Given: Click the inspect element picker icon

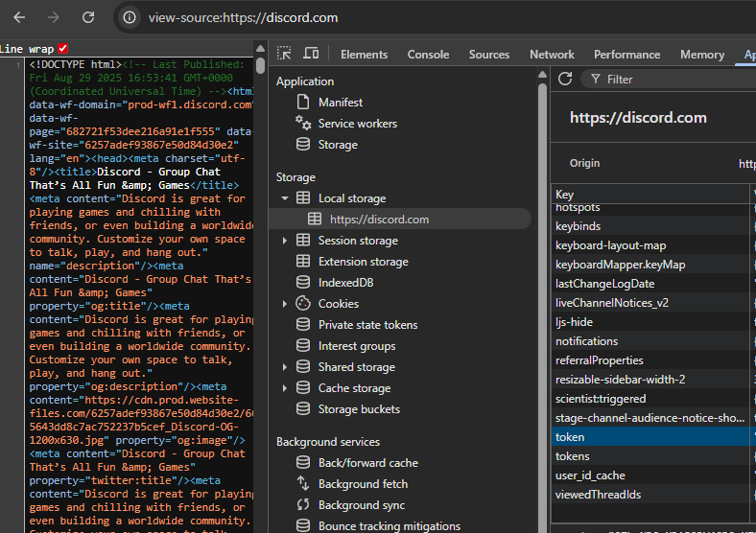Looking at the screenshot, I should (x=285, y=55).
